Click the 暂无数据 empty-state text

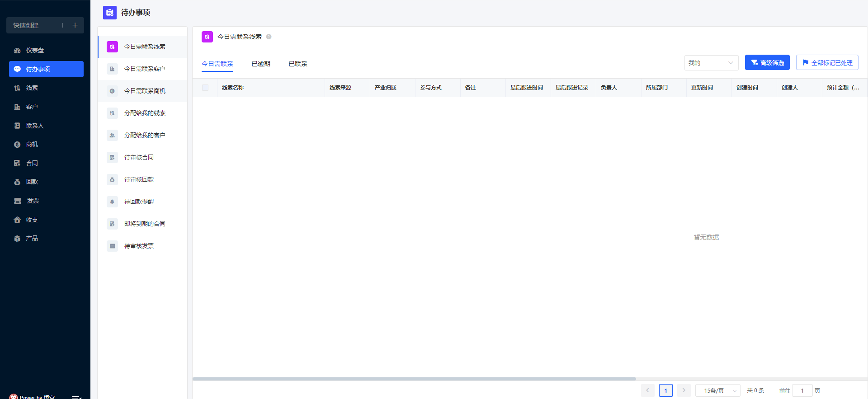(x=706, y=237)
